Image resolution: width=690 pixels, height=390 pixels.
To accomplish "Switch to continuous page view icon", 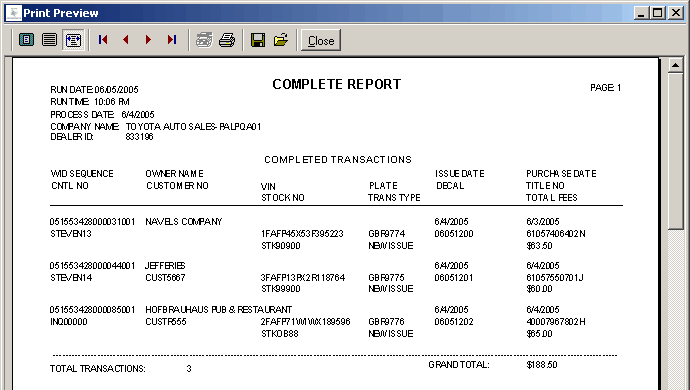I will pyautogui.click(x=49, y=40).
